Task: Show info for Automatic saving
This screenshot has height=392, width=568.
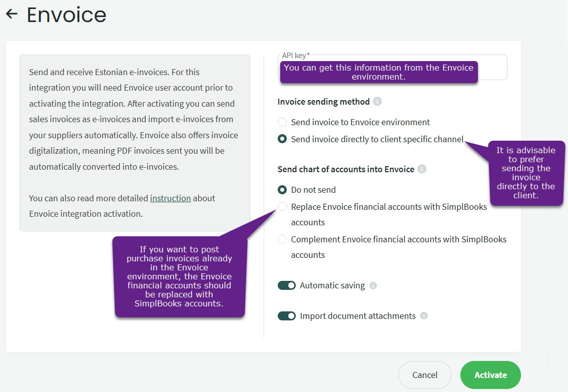Action: [373, 286]
